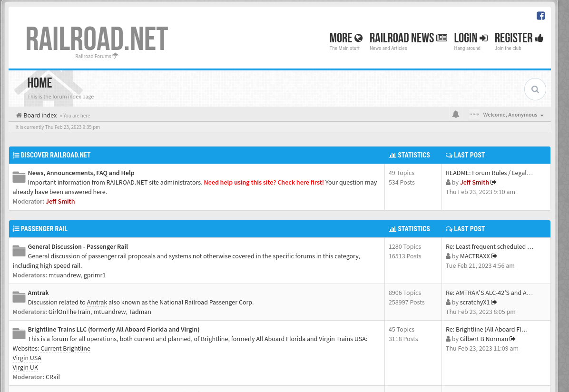Click umbrella icon below the site logo

coord(116,56)
